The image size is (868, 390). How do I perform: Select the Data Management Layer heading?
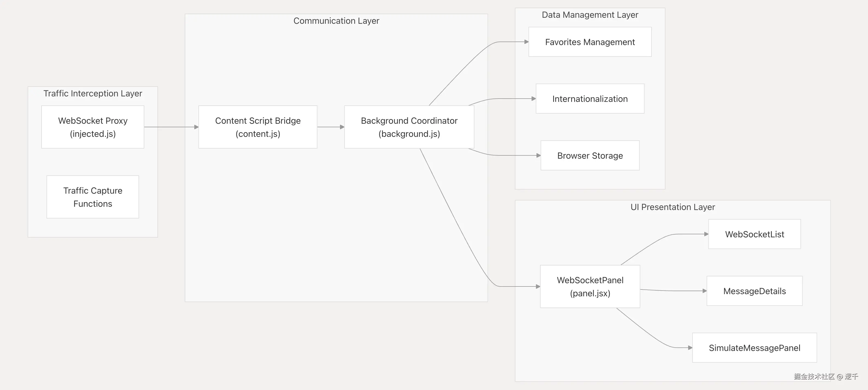tap(590, 15)
